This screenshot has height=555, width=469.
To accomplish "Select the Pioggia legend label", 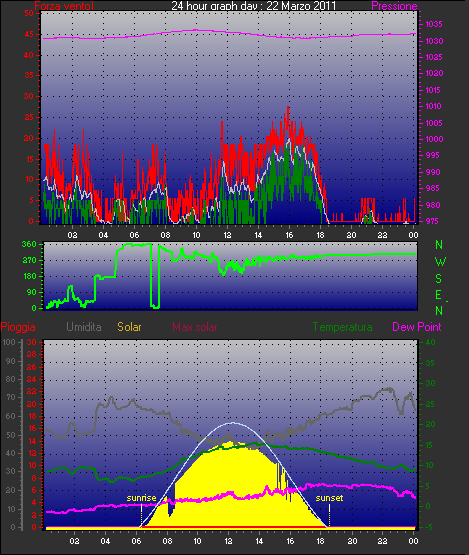I will click(18, 327).
